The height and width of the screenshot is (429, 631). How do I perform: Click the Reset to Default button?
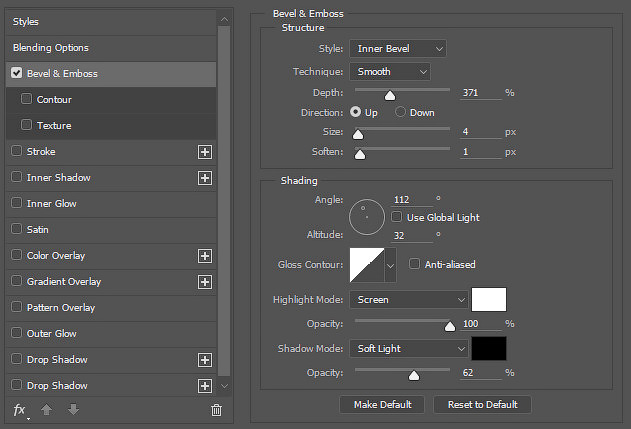pos(482,404)
